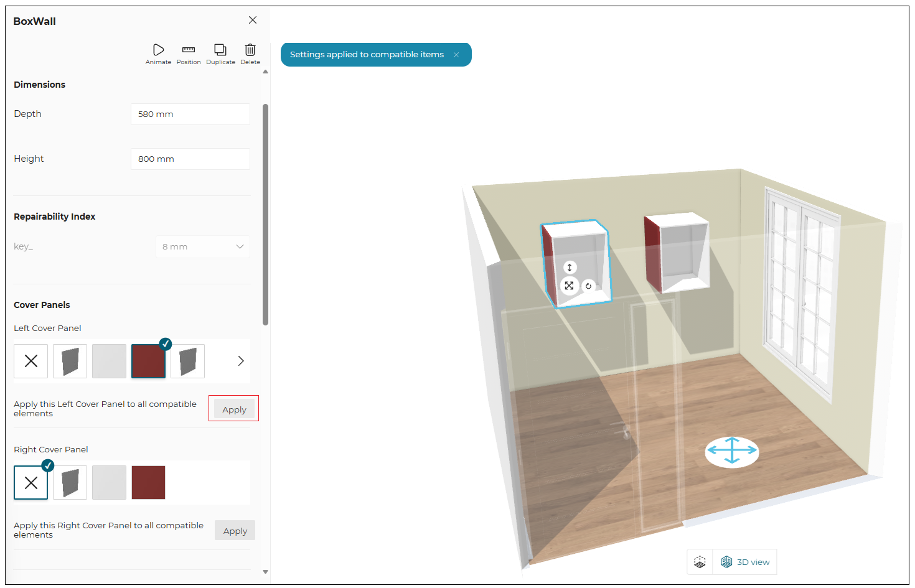
Task: Apply Left Cover Panel to all elements
Action: coord(235,409)
